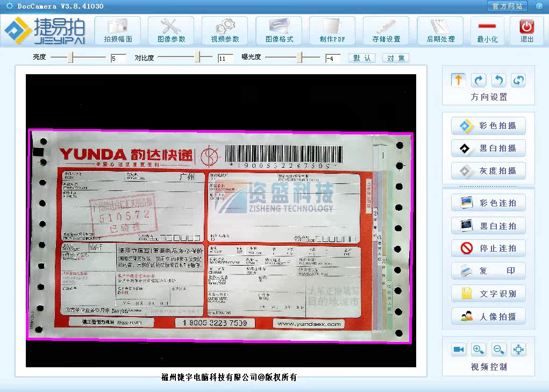Click 文字识别 text recognition

[x=488, y=294]
